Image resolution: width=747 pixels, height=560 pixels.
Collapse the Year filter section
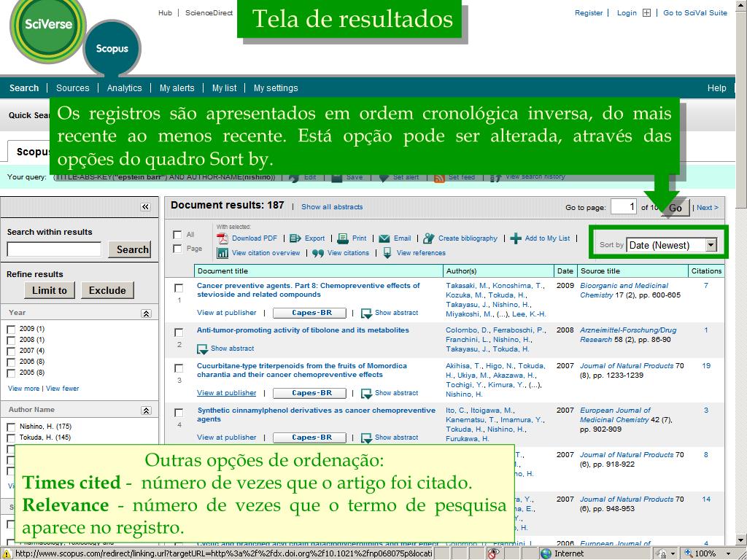(146, 314)
